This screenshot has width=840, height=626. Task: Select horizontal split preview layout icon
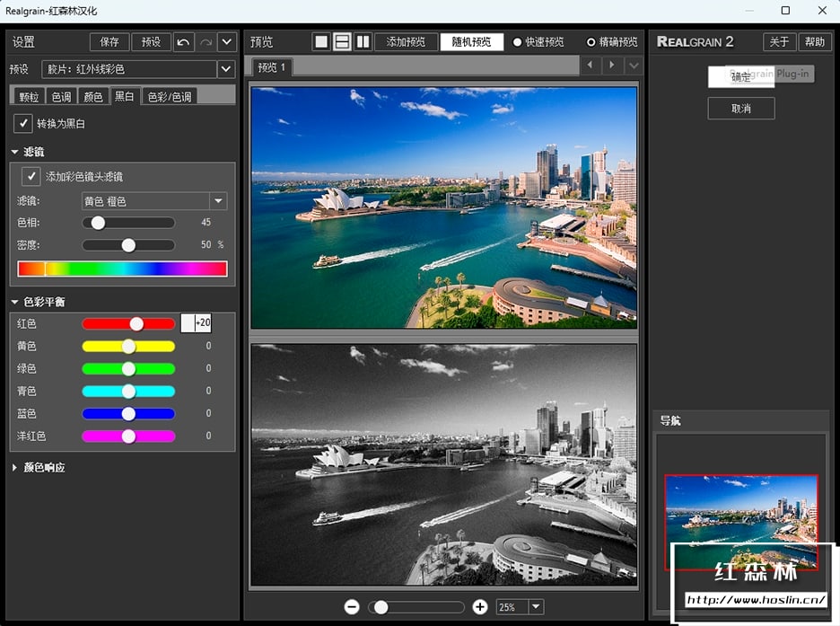pos(342,42)
